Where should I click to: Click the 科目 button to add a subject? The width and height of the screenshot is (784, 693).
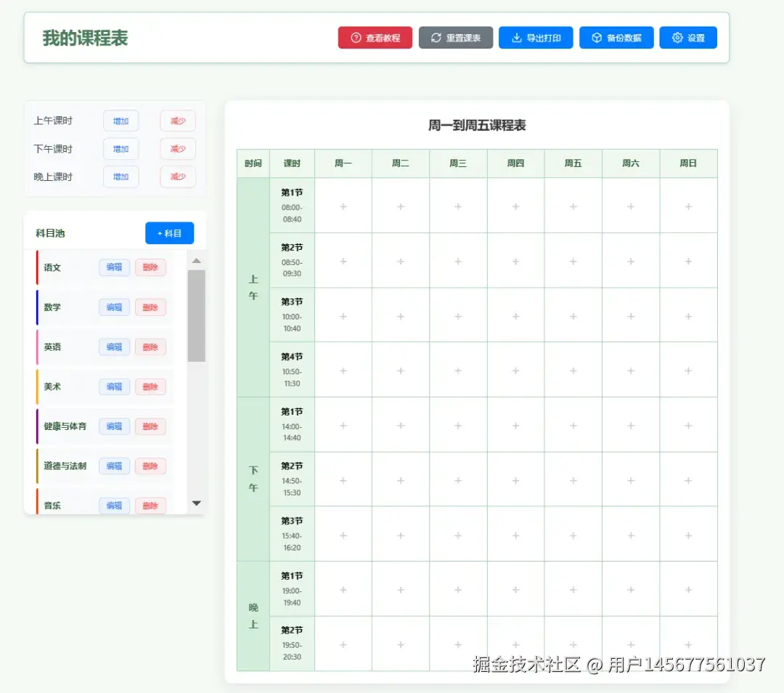(x=169, y=233)
